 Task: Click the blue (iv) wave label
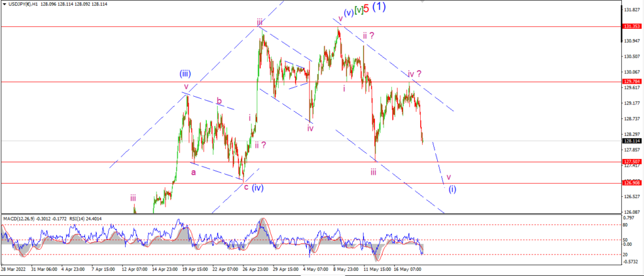pos(257,188)
